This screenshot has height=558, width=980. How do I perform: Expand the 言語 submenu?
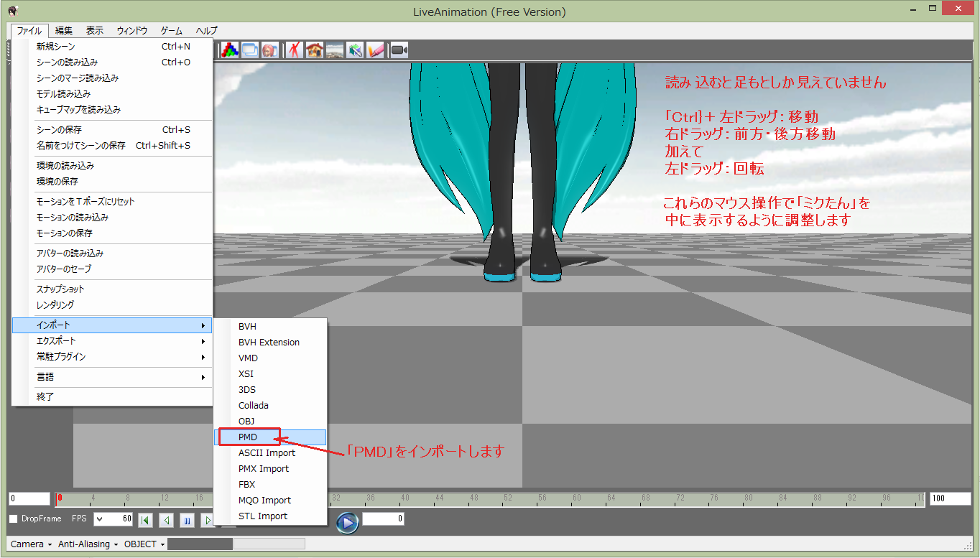(112, 377)
